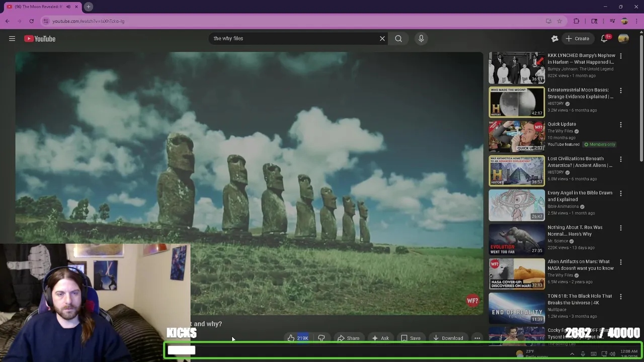Open options menu for Lost Civilizations Beneath Antarctica
Image resolution: width=644 pixels, height=362 pixels.
click(x=620, y=159)
